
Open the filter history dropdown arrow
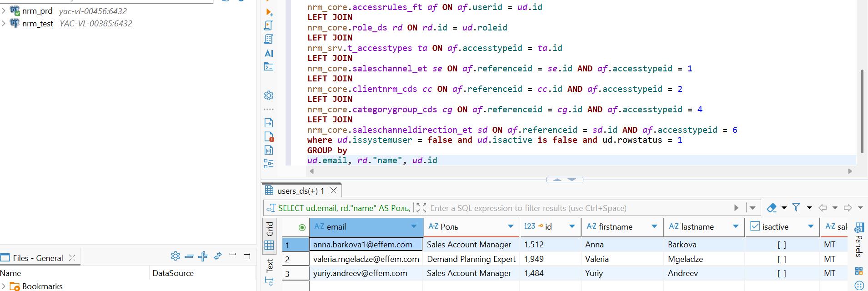click(753, 208)
